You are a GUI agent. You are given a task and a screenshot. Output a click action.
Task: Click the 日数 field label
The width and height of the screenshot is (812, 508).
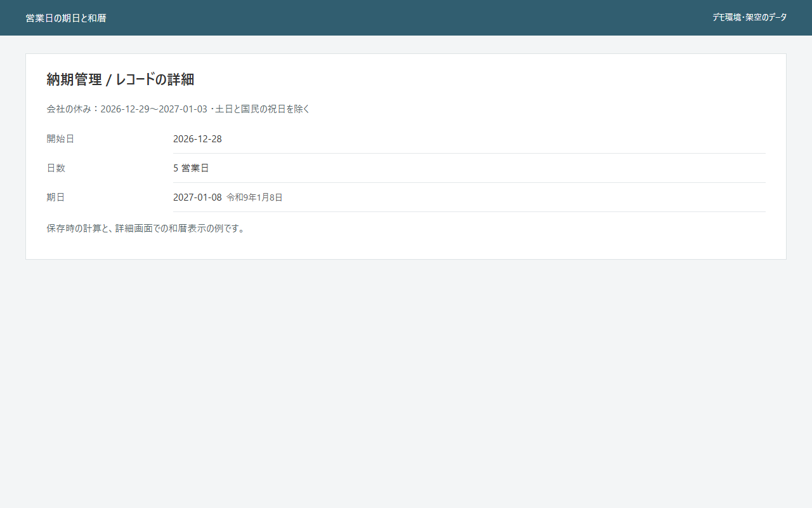coord(56,168)
